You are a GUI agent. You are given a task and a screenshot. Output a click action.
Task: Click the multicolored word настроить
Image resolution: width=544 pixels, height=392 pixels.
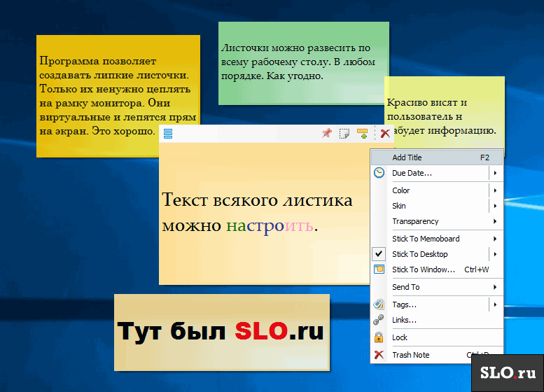click(x=272, y=226)
